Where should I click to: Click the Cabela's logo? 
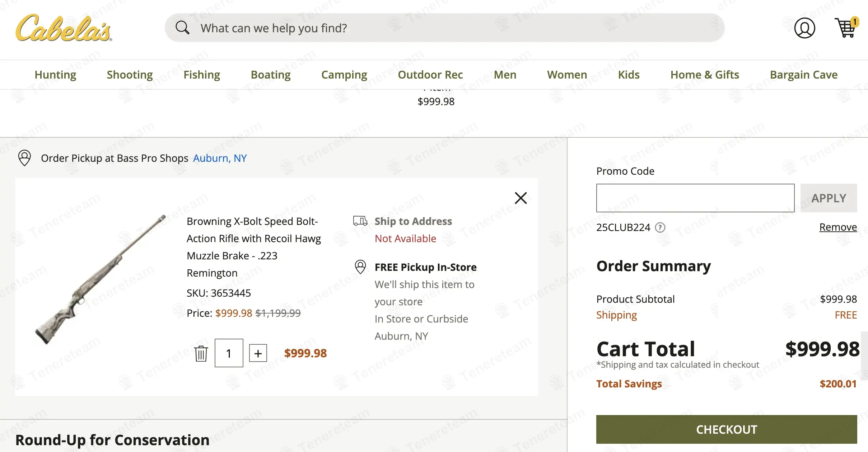coord(64,28)
